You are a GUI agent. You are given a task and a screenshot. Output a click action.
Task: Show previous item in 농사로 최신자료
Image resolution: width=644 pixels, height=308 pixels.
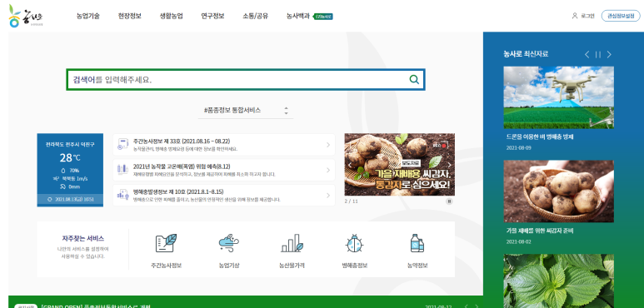[x=587, y=55]
